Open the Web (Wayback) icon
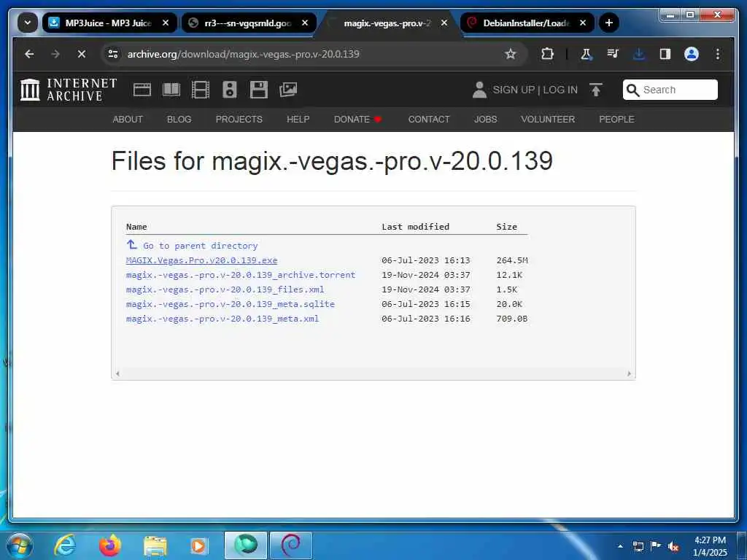 coord(142,90)
